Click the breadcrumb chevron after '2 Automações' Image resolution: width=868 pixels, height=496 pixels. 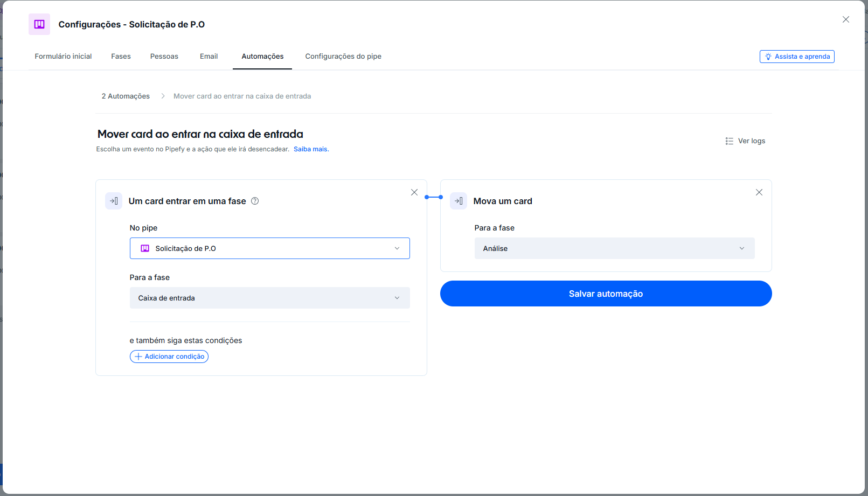point(162,96)
